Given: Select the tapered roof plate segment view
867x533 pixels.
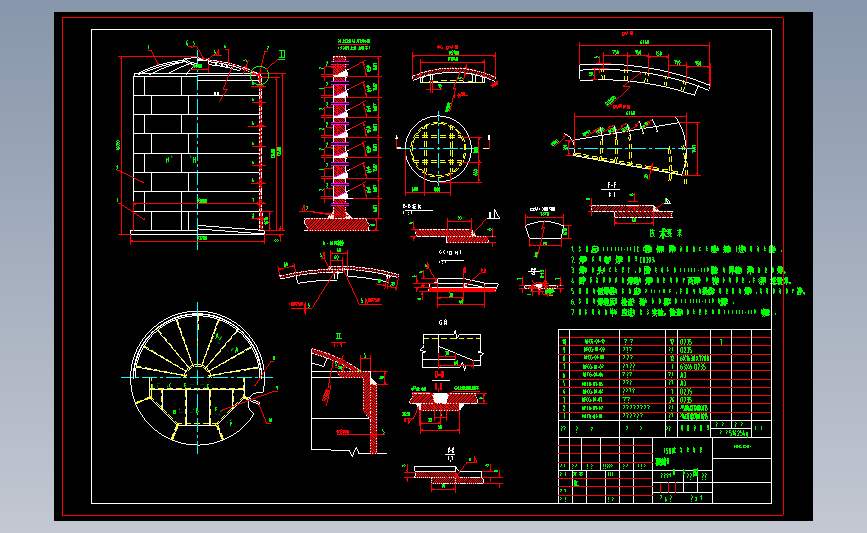Looking at the screenshot, I should tap(628, 148).
